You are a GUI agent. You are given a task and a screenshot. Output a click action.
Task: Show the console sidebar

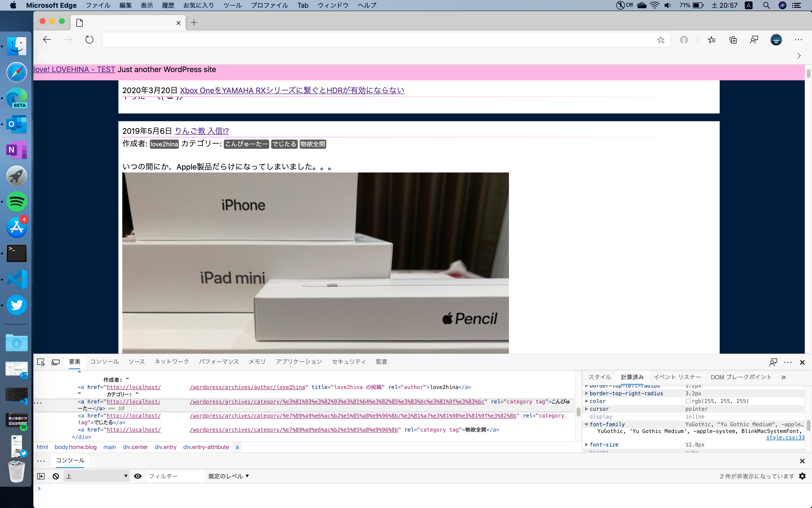[41, 476]
